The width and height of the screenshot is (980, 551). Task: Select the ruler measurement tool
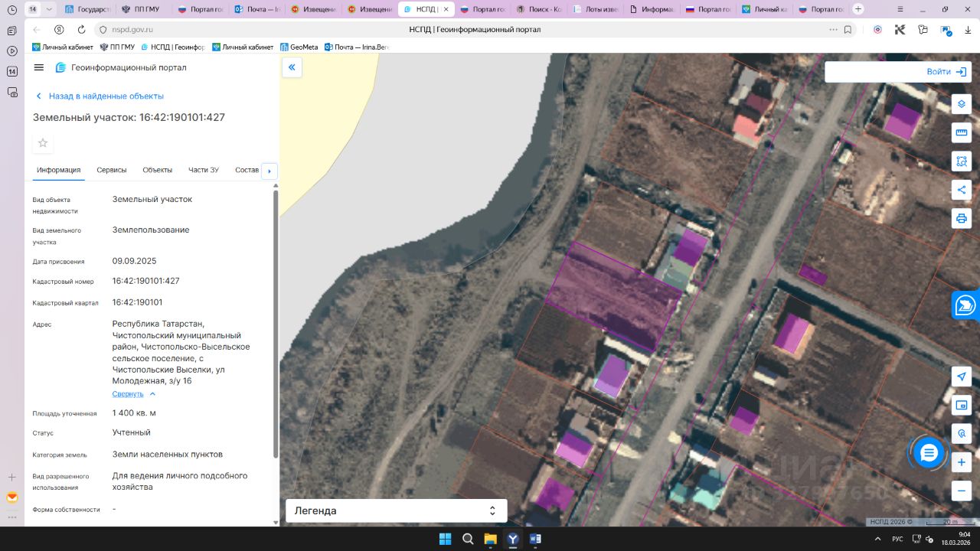point(962,133)
